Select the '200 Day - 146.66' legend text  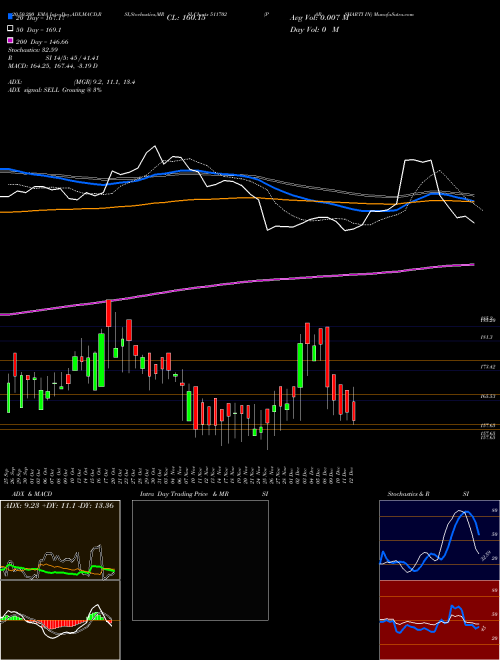click(42, 42)
